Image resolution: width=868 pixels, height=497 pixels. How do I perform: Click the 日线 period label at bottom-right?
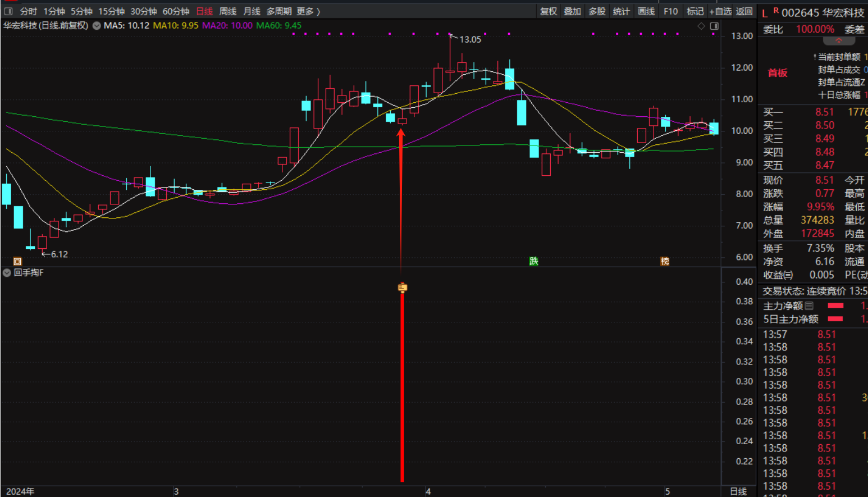click(738, 491)
